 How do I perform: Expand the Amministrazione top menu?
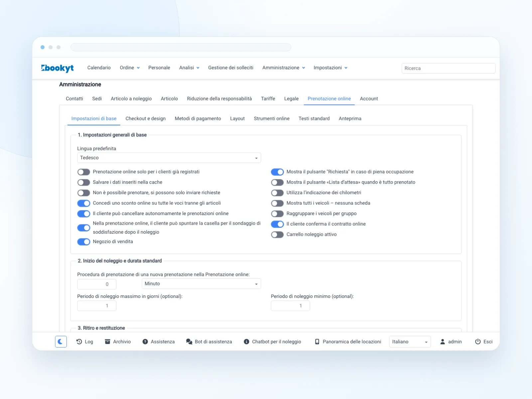pos(284,67)
